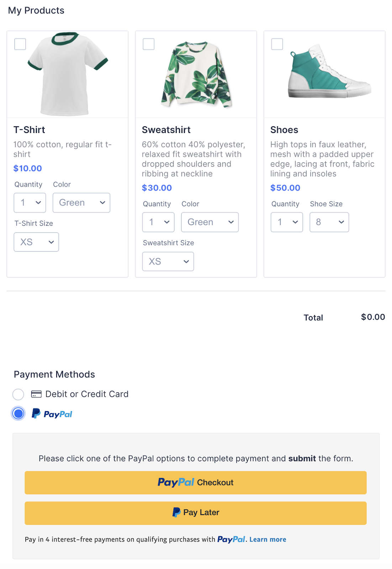The image size is (392, 569).
Task: Expand the Sweatshirt Size dropdown
Action: [x=168, y=262]
